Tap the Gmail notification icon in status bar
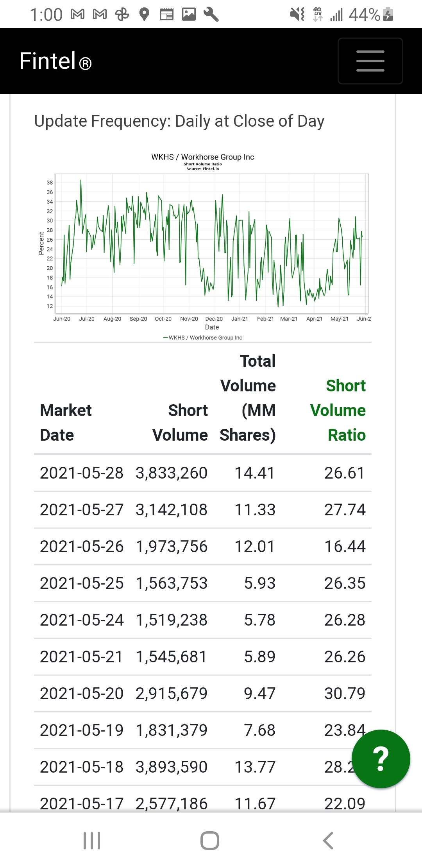Viewport: 422px width, 868px height. (77, 15)
